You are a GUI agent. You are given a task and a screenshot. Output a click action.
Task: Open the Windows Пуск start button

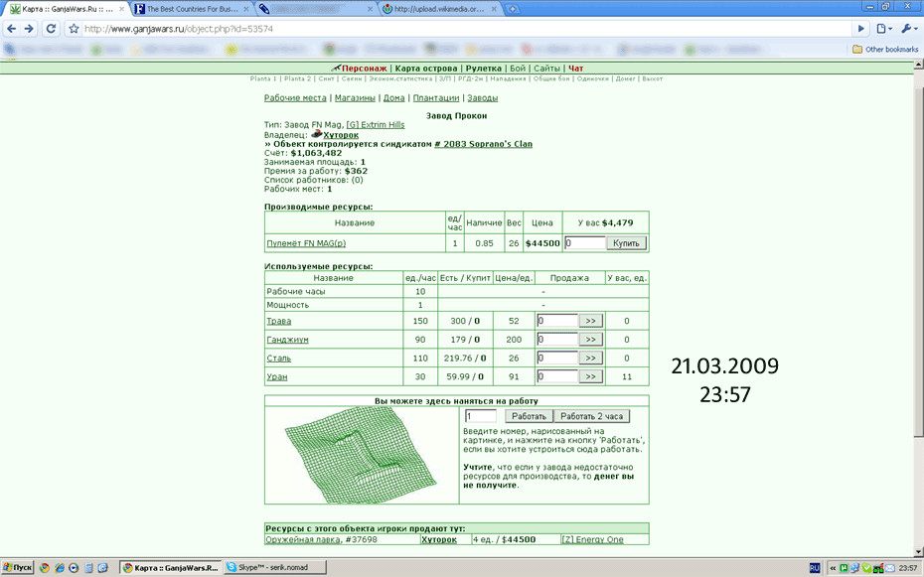[x=18, y=568]
